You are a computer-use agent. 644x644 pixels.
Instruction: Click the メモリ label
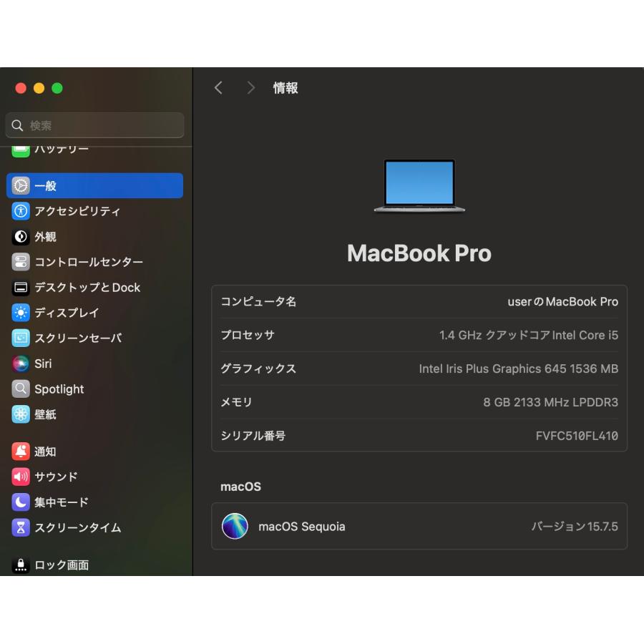click(237, 402)
